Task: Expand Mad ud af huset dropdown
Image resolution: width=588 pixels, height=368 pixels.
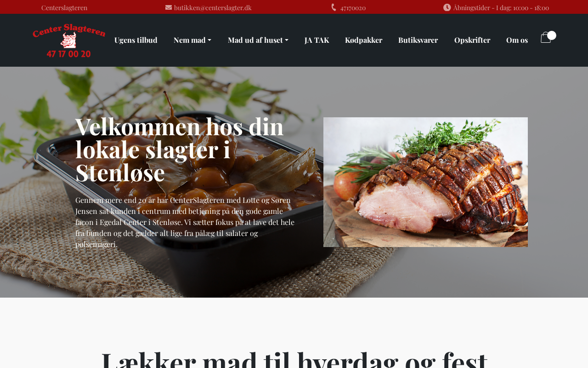Action: [x=258, y=40]
